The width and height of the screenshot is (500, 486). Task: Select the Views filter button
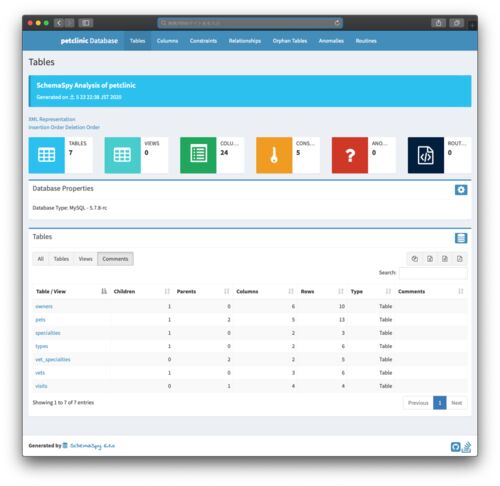coord(85,259)
